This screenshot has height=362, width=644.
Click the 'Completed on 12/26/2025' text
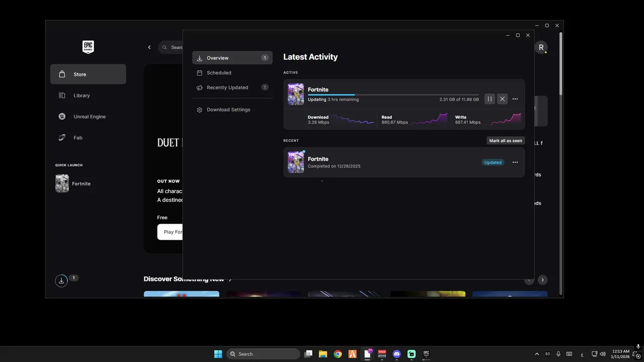(x=334, y=166)
